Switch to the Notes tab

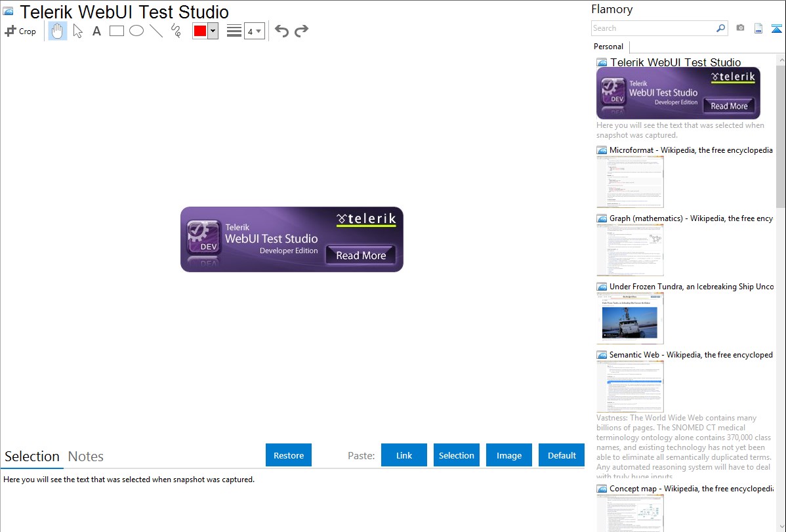(86, 457)
